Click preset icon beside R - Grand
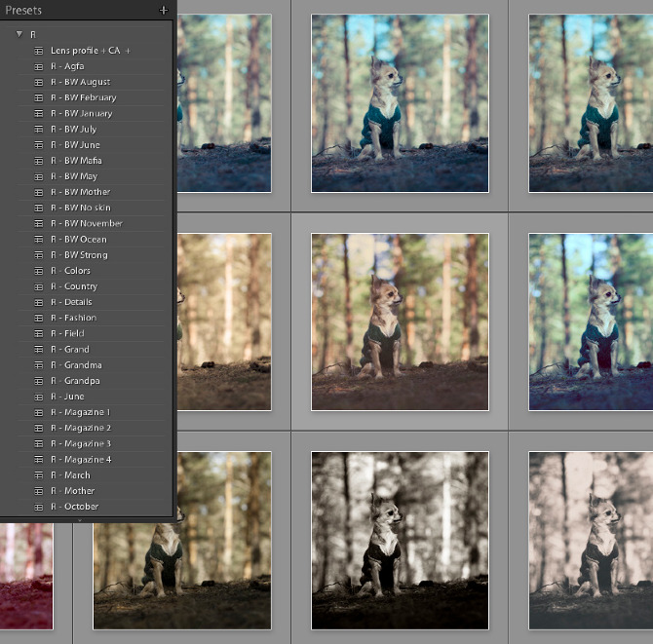The height and width of the screenshot is (644, 653). (38, 350)
